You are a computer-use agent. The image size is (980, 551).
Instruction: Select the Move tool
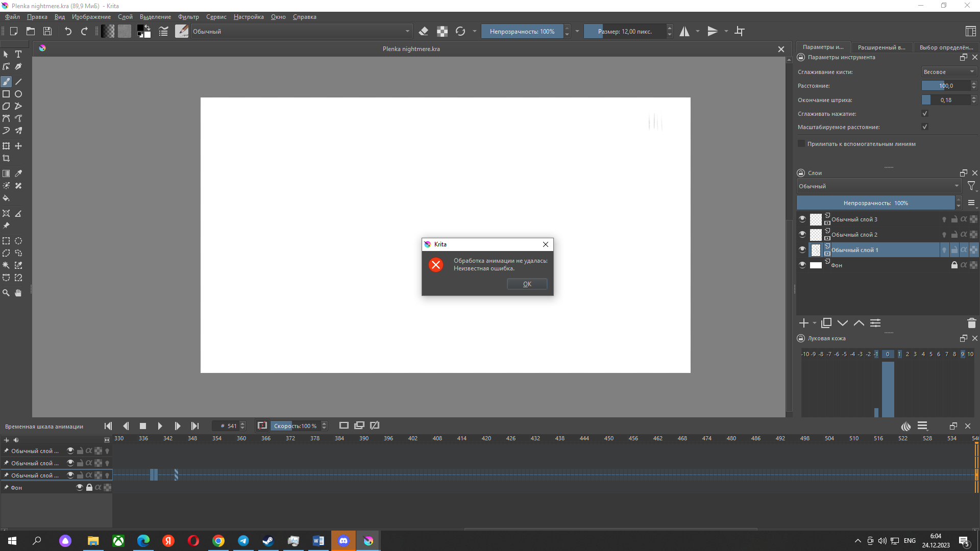[x=18, y=146]
